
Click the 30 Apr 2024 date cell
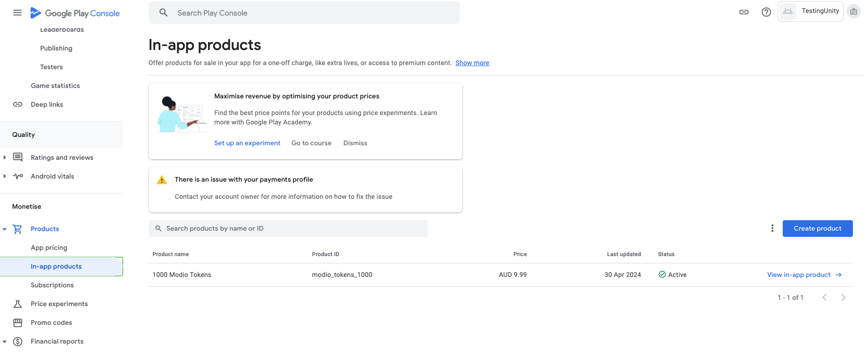point(623,274)
